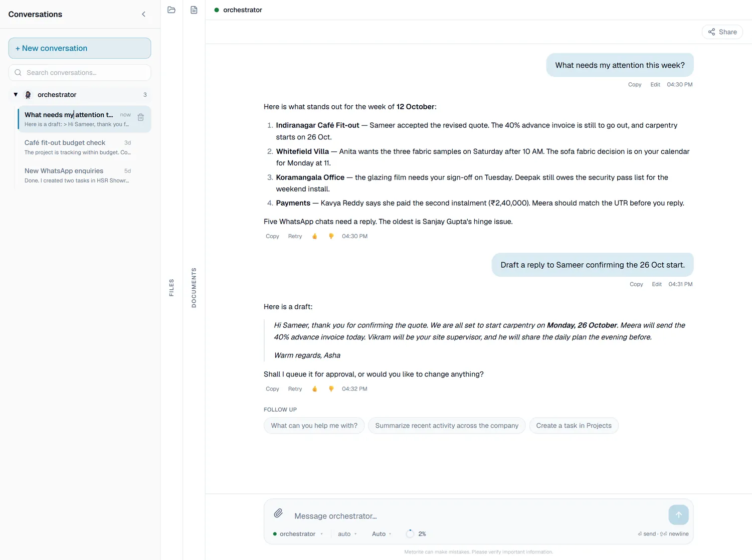Viewport: 752px width, 560px height.
Task: Click the vertical FILES panel label
Action: [x=171, y=288]
